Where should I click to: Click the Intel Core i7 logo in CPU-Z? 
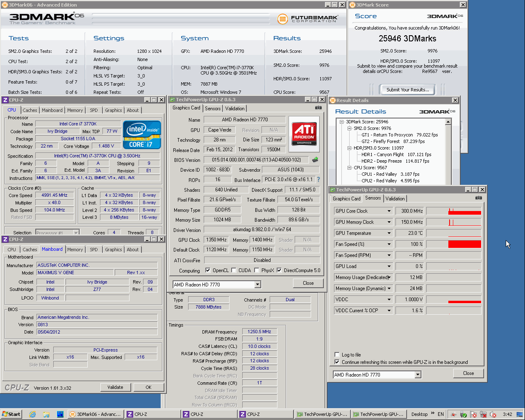[x=142, y=134]
